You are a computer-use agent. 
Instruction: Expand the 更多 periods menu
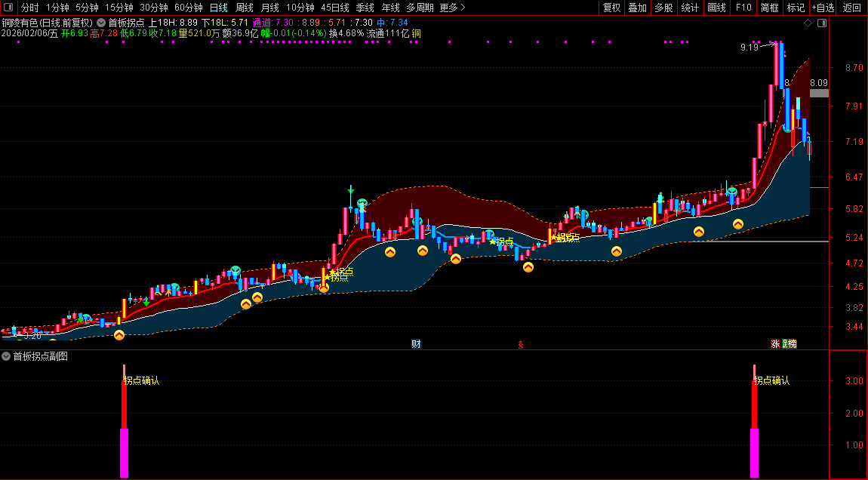point(452,8)
